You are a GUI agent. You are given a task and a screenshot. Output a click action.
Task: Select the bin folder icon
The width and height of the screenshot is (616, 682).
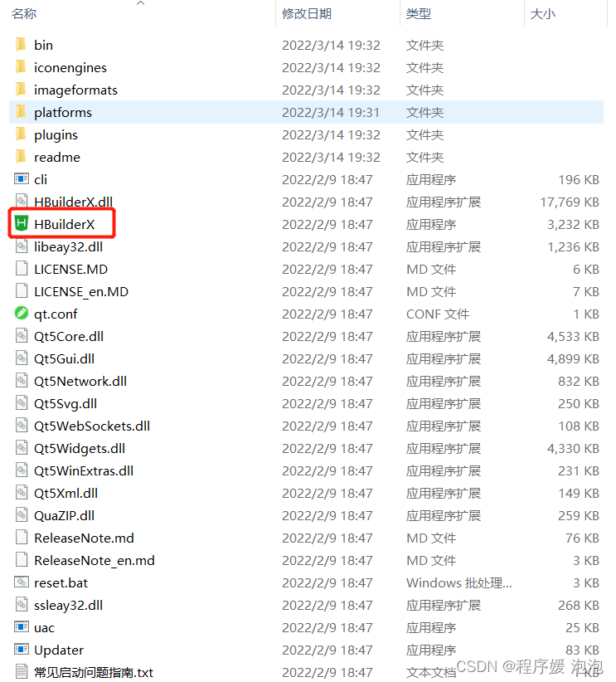[x=21, y=44]
